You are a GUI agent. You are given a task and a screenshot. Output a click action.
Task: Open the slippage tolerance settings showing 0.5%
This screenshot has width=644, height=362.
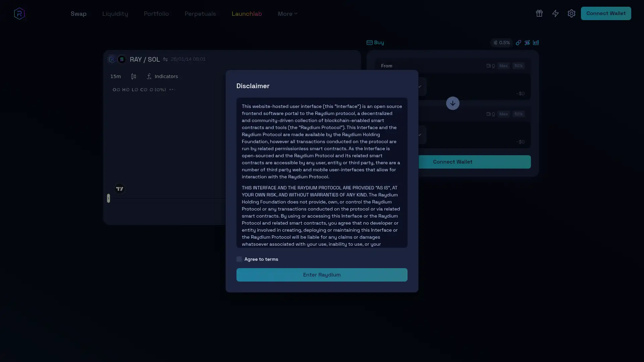501,43
